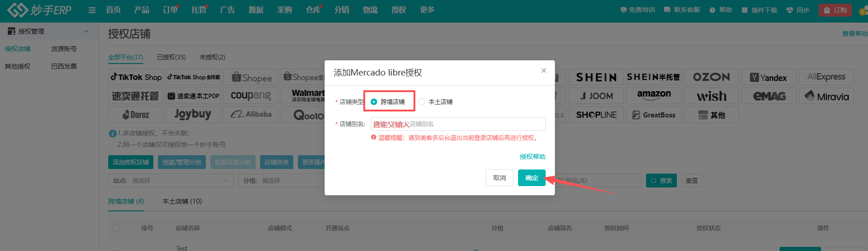The width and height of the screenshot is (868, 251).
Task: Switch to the 本土店铺 (10) tab
Action: pyautogui.click(x=182, y=201)
